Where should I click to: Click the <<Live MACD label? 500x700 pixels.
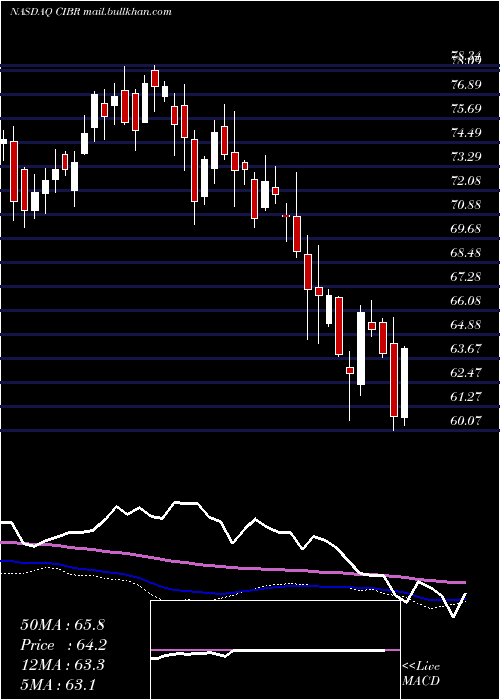(421, 674)
